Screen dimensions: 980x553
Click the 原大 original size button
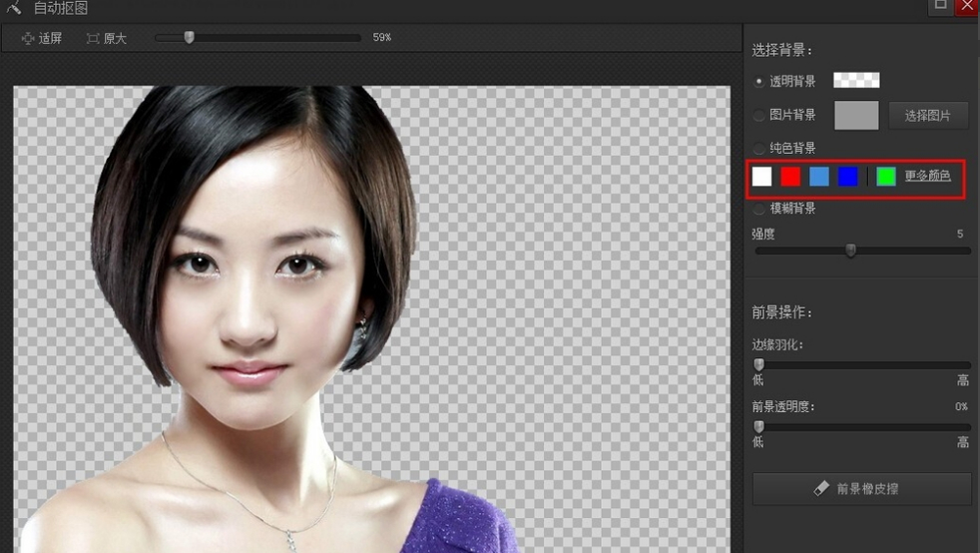coord(106,39)
